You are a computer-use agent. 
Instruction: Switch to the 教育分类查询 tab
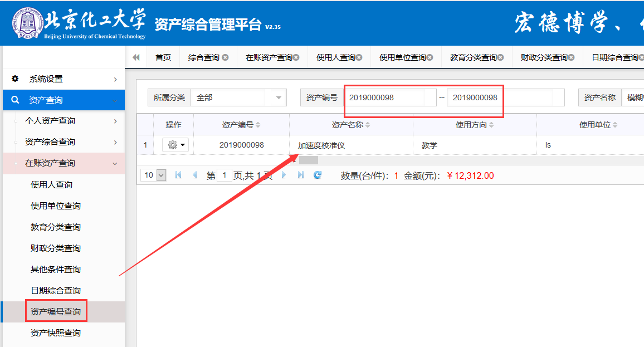point(473,57)
